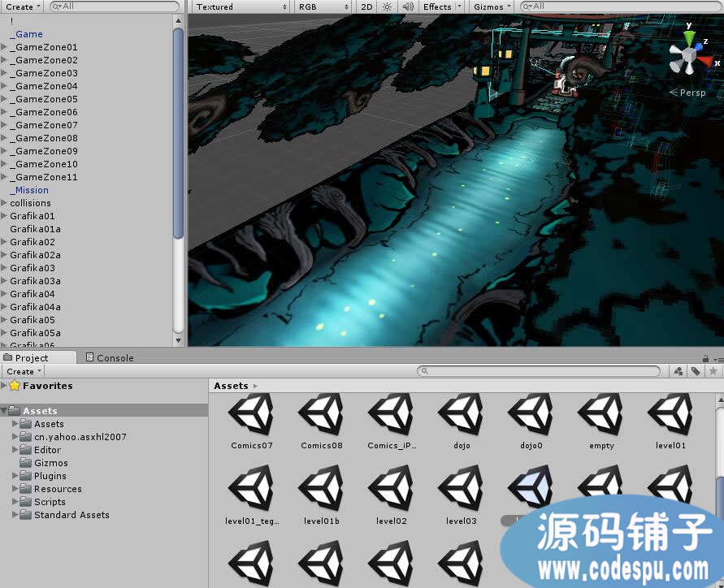Expand the Favorites section
This screenshot has width=724, height=588.
pyautogui.click(x=4, y=386)
